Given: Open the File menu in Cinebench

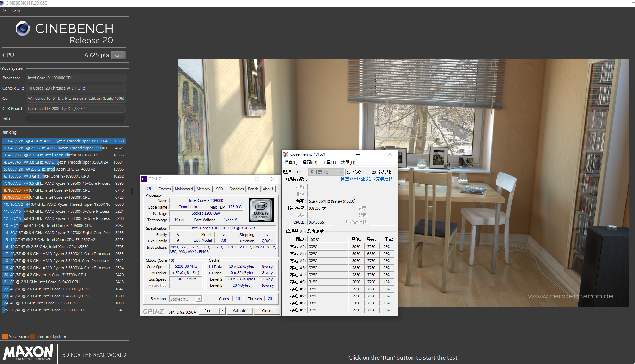Looking at the screenshot, I should coord(4,11).
